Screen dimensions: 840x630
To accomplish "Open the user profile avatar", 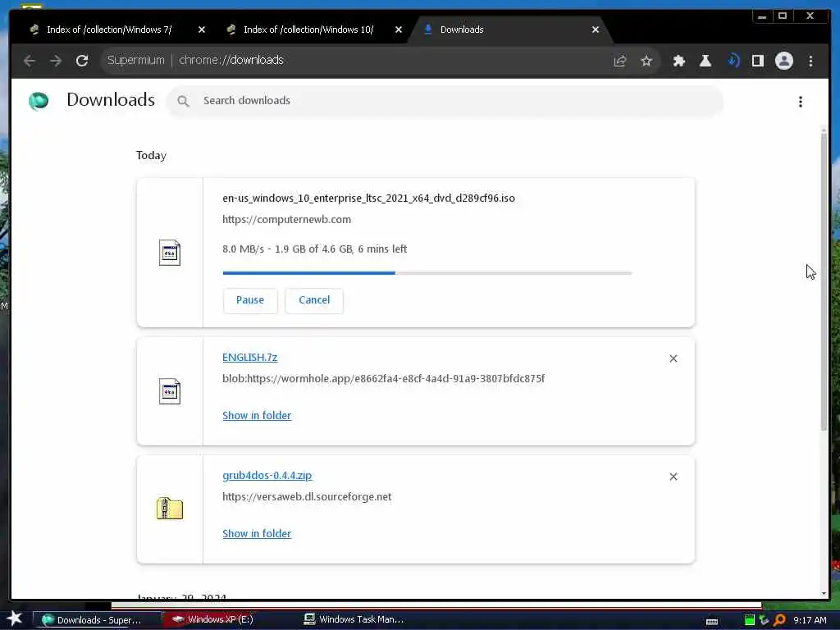I will (x=784, y=61).
